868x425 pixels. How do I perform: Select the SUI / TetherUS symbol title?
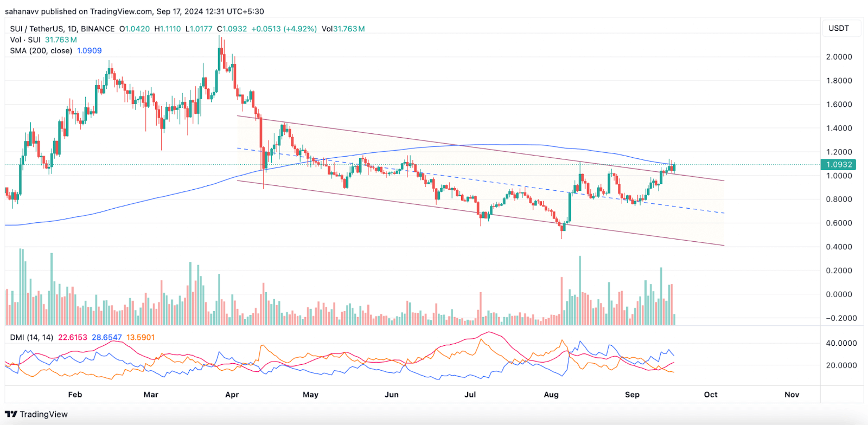point(62,29)
